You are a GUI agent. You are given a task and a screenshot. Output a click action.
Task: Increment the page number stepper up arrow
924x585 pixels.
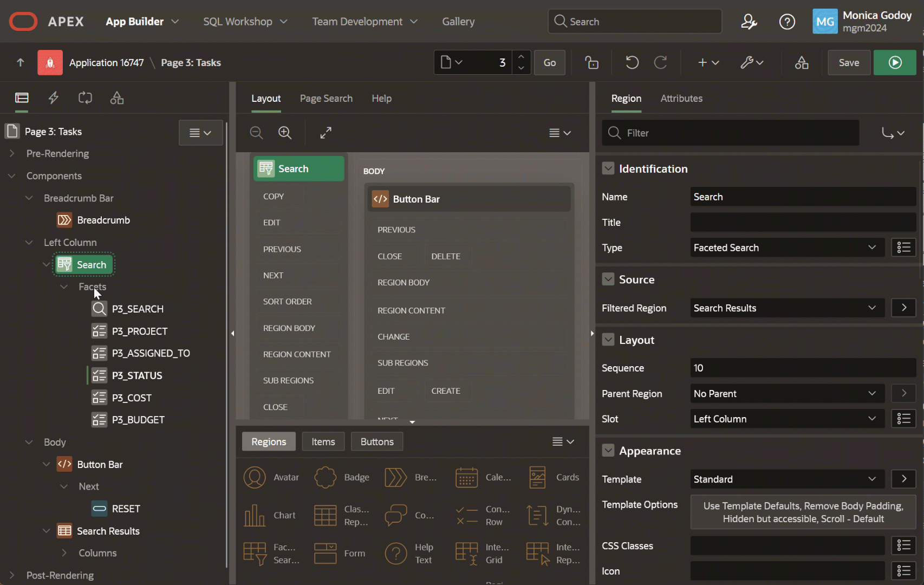coord(521,57)
